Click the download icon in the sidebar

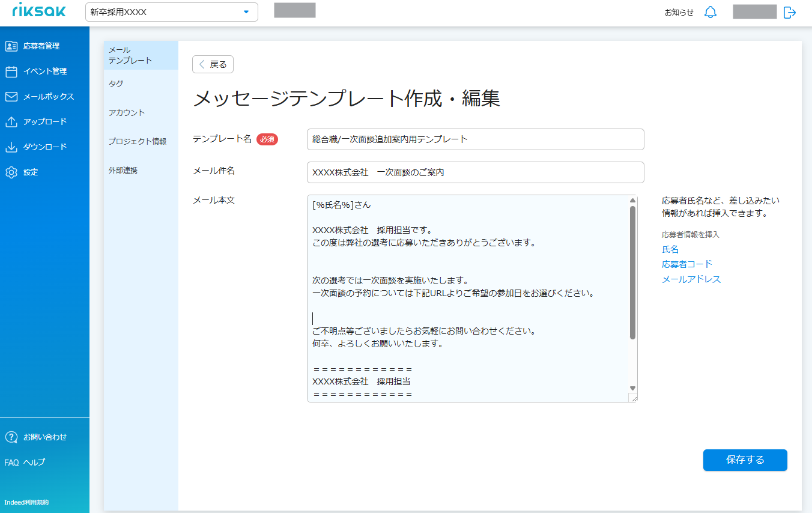coord(11,147)
